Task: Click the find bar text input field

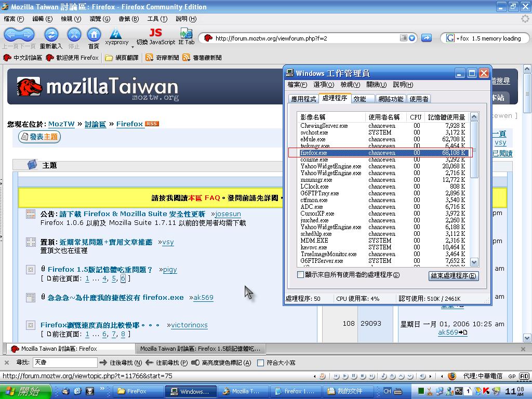Action: coord(65,363)
